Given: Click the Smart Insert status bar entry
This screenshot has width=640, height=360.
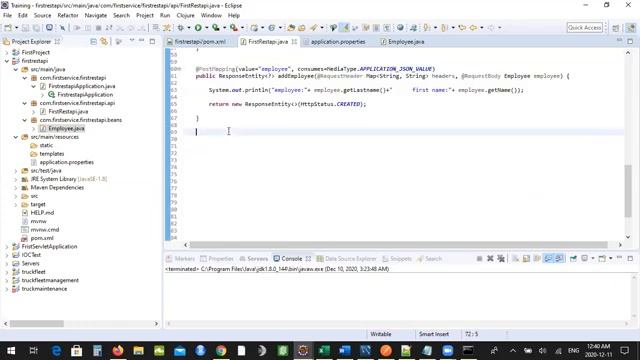Looking at the screenshot, I should [x=433, y=334].
